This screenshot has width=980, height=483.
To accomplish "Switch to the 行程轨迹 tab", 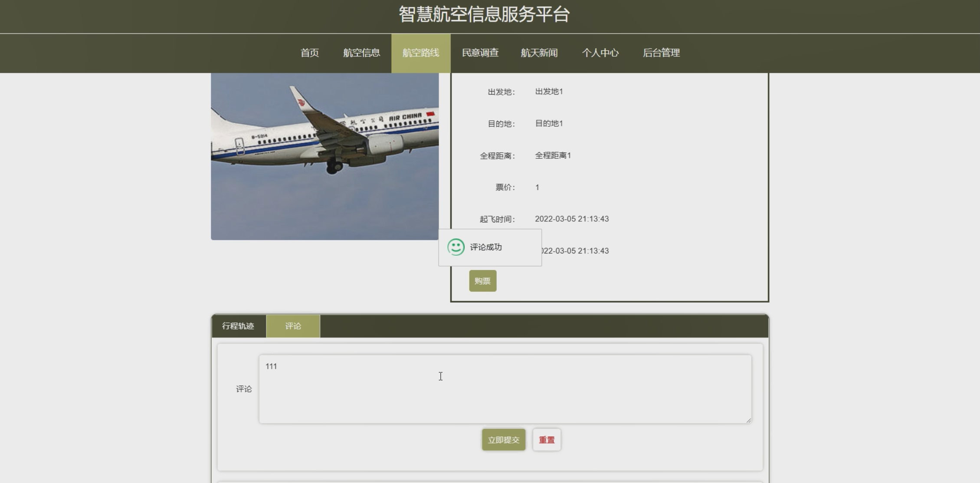I will (x=238, y=326).
